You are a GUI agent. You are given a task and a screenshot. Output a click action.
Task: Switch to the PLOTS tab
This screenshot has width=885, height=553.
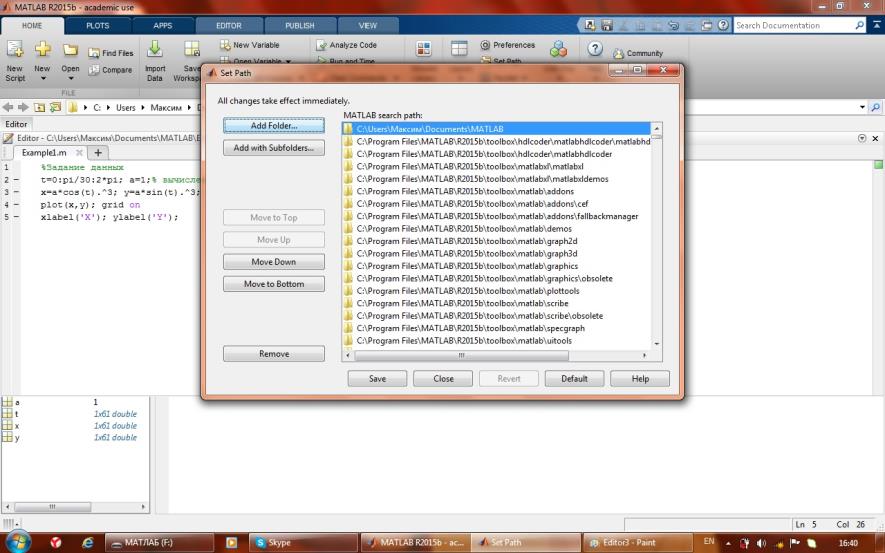pos(98,26)
